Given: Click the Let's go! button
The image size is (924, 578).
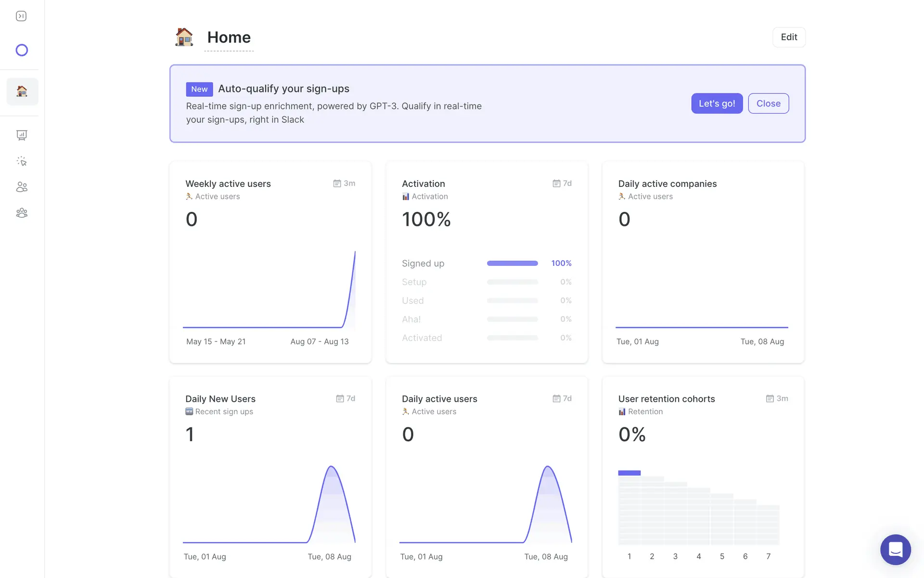Looking at the screenshot, I should [717, 104].
